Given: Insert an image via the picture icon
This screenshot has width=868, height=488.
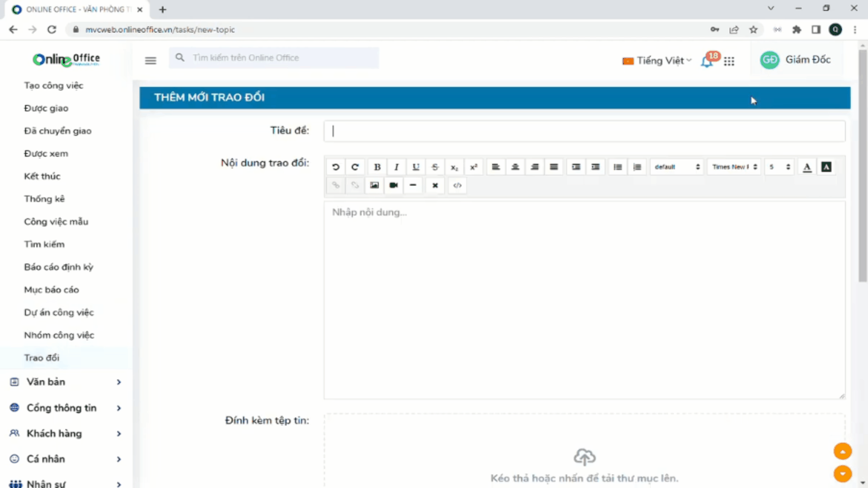Looking at the screenshot, I should (x=374, y=185).
